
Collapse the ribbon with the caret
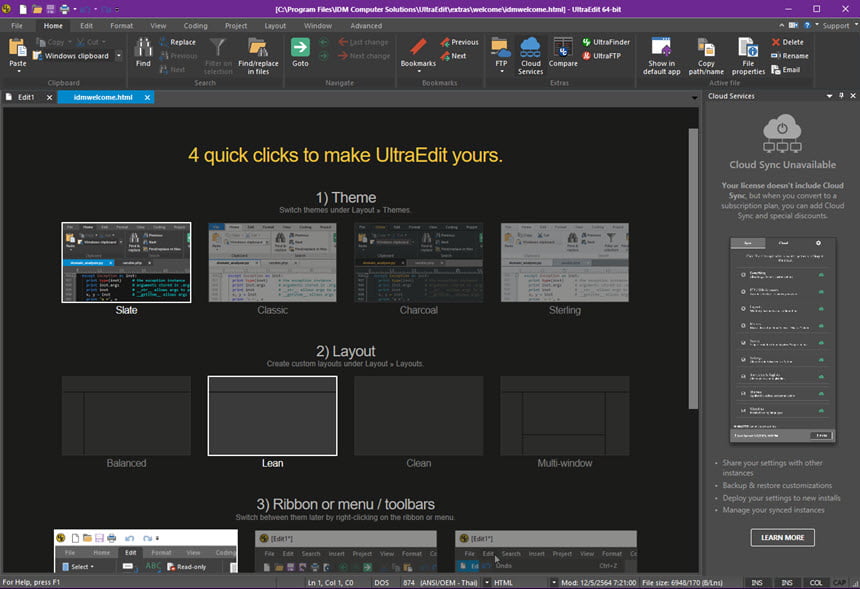tap(782, 26)
